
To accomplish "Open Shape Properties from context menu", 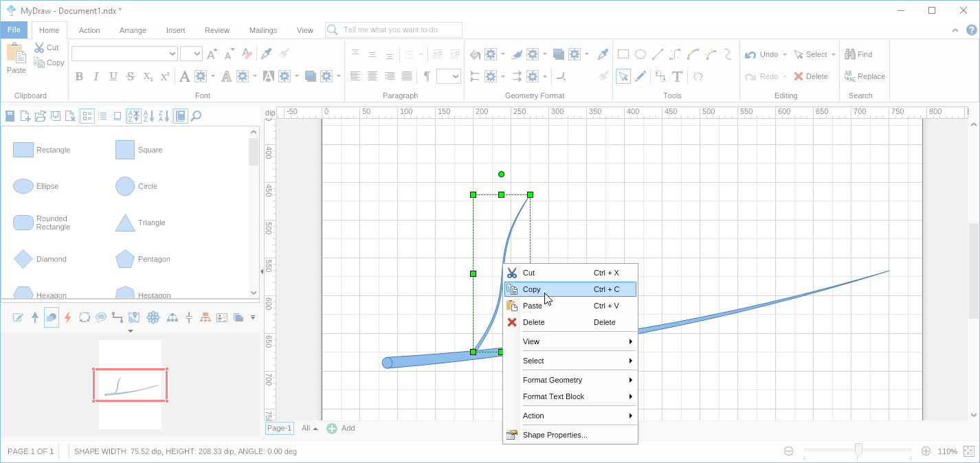I will [x=570, y=435].
